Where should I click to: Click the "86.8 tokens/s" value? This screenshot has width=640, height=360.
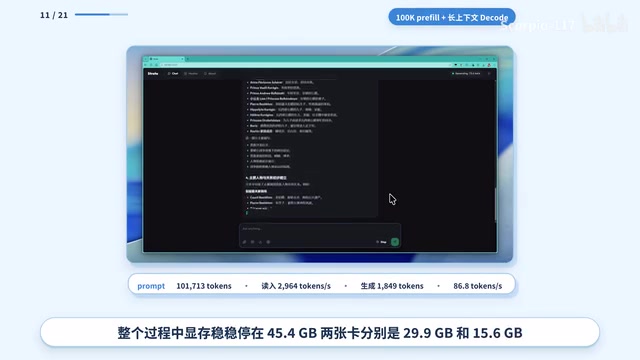point(478,286)
